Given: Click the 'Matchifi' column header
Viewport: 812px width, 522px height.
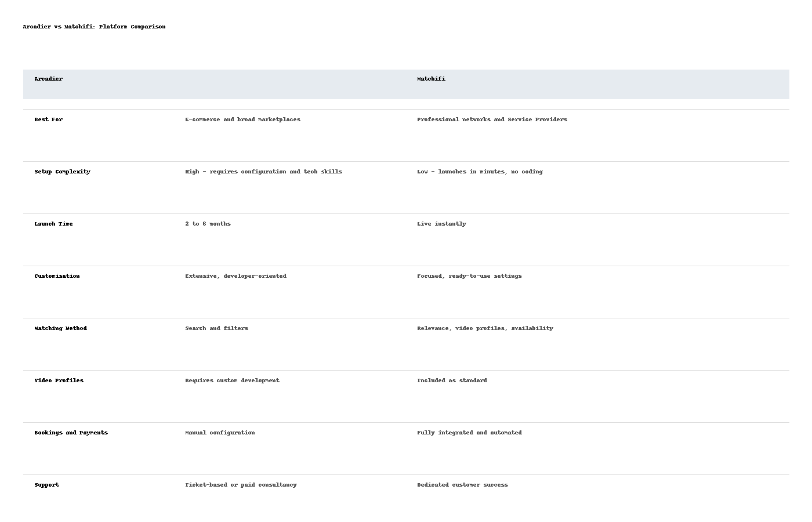Looking at the screenshot, I should coord(431,79).
